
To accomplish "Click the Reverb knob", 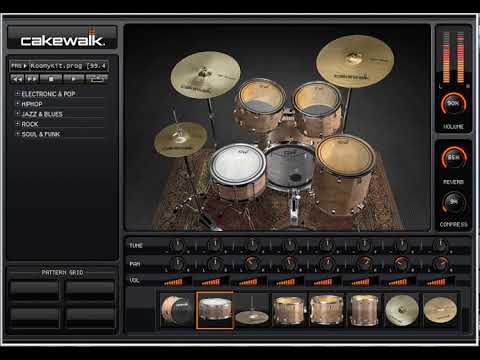I will click(x=453, y=157).
